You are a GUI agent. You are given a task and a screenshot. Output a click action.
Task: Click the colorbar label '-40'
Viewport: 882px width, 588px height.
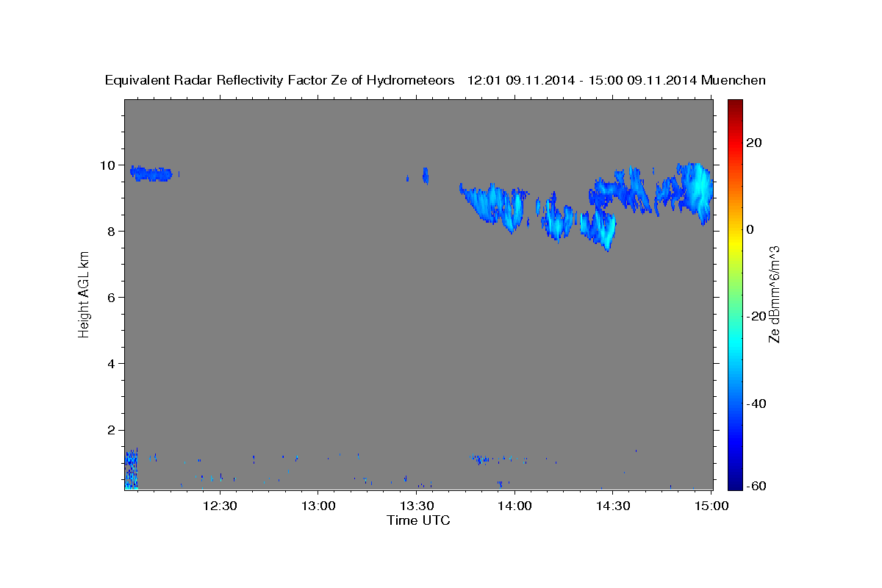[x=756, y=403]
